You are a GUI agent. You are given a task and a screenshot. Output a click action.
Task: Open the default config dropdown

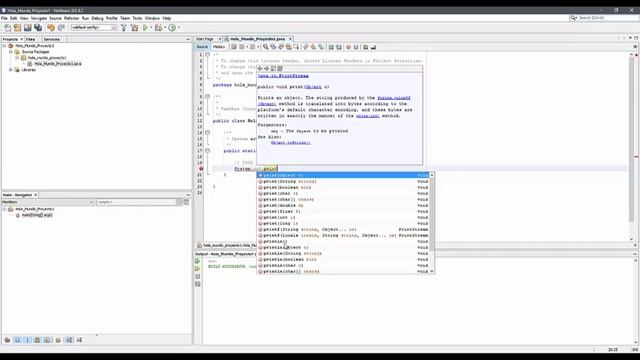(94, 27)
